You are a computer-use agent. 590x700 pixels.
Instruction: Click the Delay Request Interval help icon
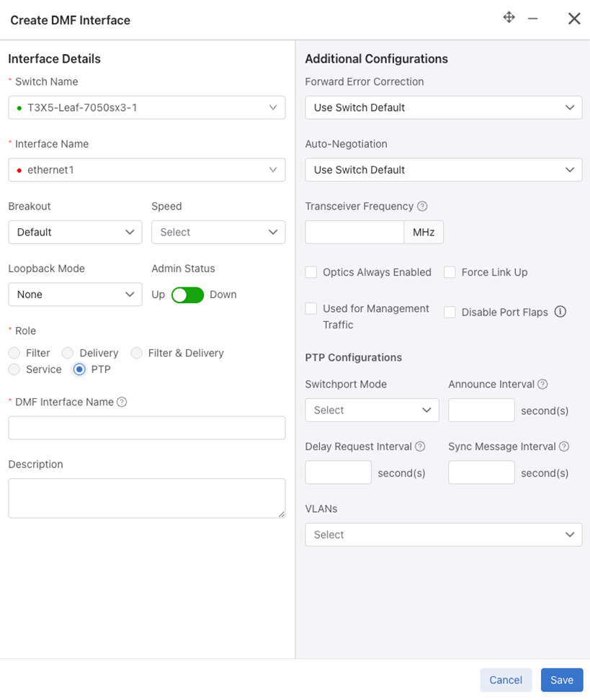coord(419,447)
